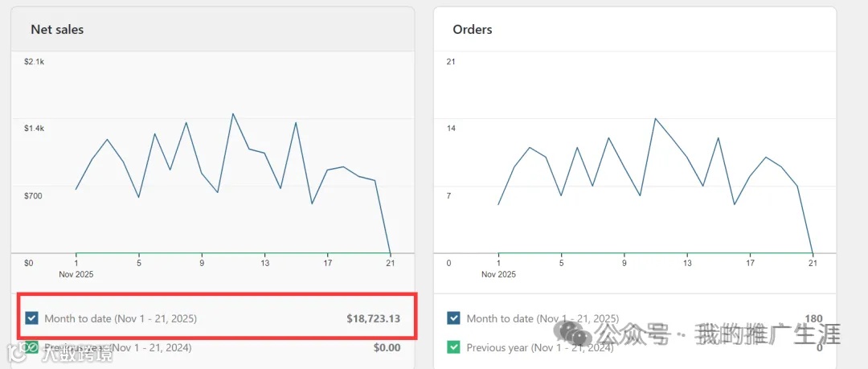
Task: Click the 14 label on Orders y-axis
Action: (451, 129)
